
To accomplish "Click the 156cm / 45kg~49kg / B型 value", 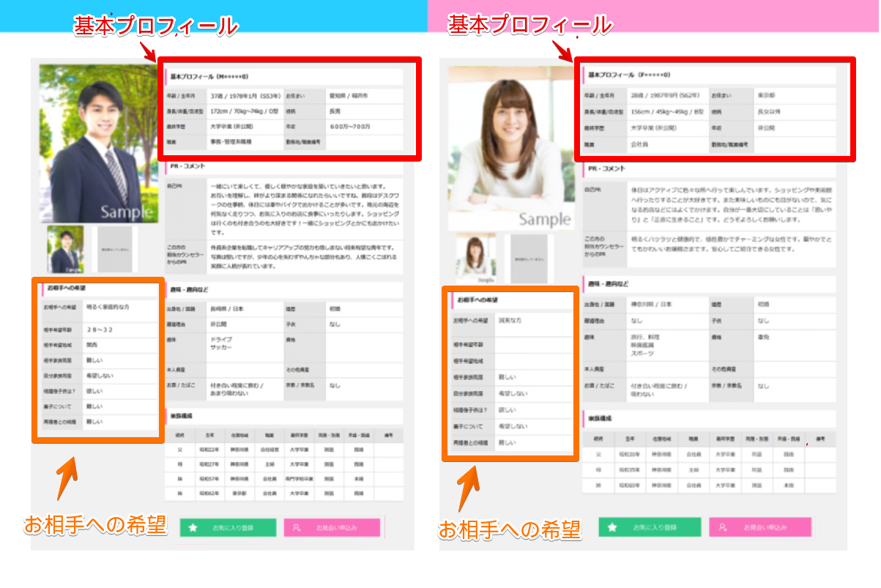I will 666,112.
